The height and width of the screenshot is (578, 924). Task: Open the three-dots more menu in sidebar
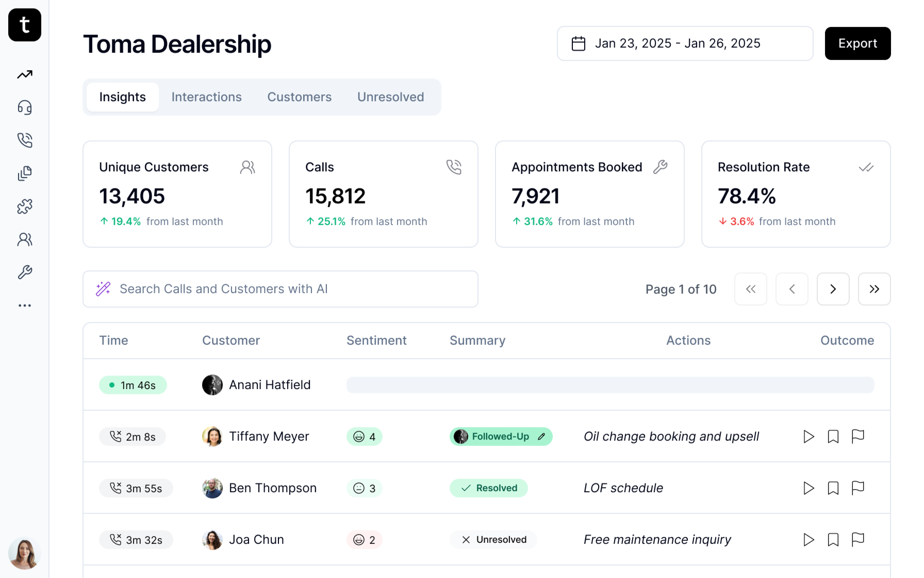[25, 305]
